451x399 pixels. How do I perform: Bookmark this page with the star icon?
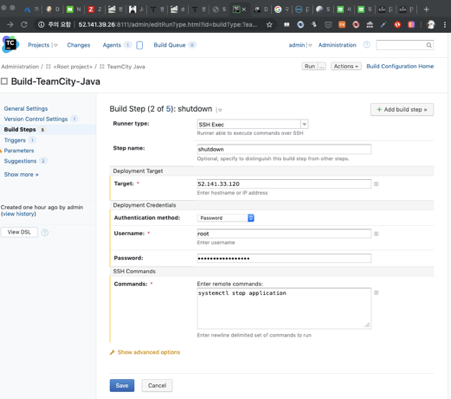tap(269, 24)
